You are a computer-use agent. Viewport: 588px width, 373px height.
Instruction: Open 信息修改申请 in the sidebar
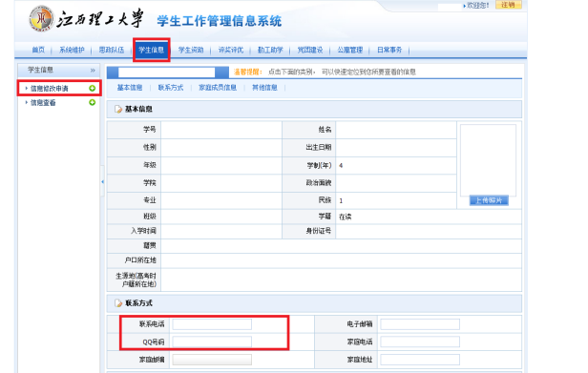click(x=49, y=89)
